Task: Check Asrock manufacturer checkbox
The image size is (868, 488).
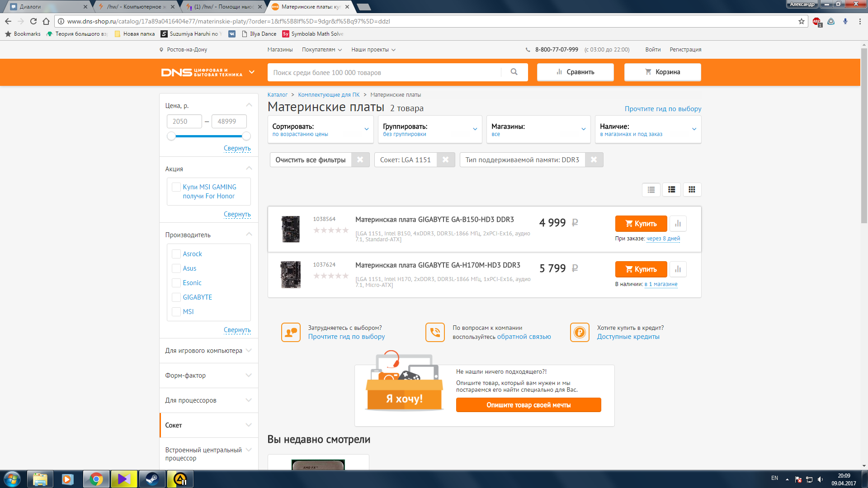Action: (x=176, y=254)
